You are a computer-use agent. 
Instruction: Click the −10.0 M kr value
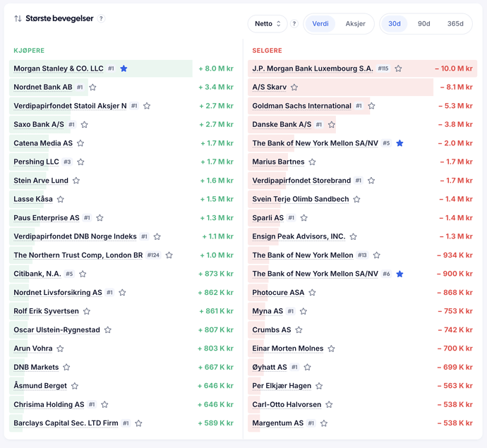[x=454, y=68]
